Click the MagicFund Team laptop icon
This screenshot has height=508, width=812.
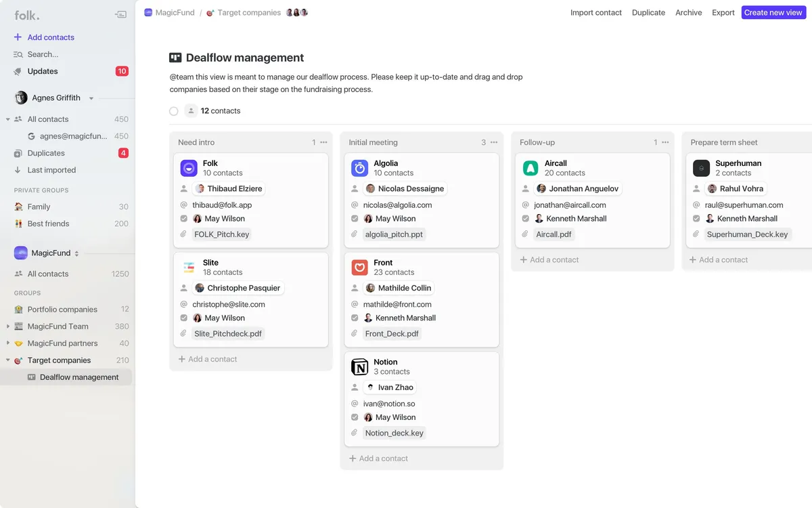tap(18, 326)
